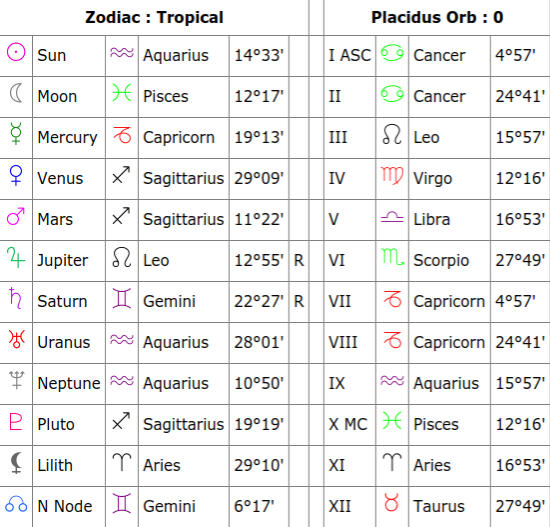Click the magenta Mars symbol
Viewport: 550px width, 527px height.
point(16,216)
